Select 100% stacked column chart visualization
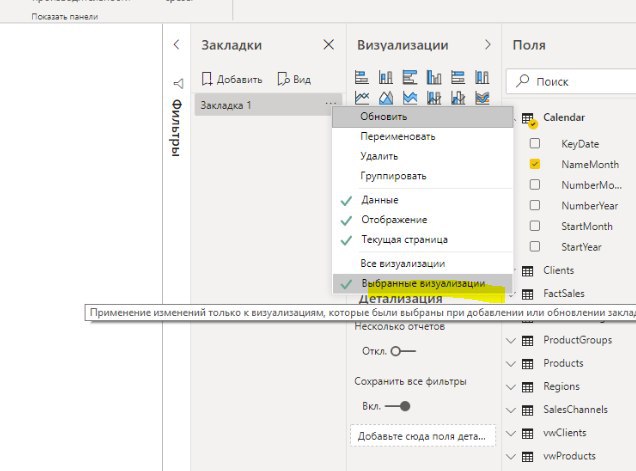The image size is (636, 471). tap(482, 77)
